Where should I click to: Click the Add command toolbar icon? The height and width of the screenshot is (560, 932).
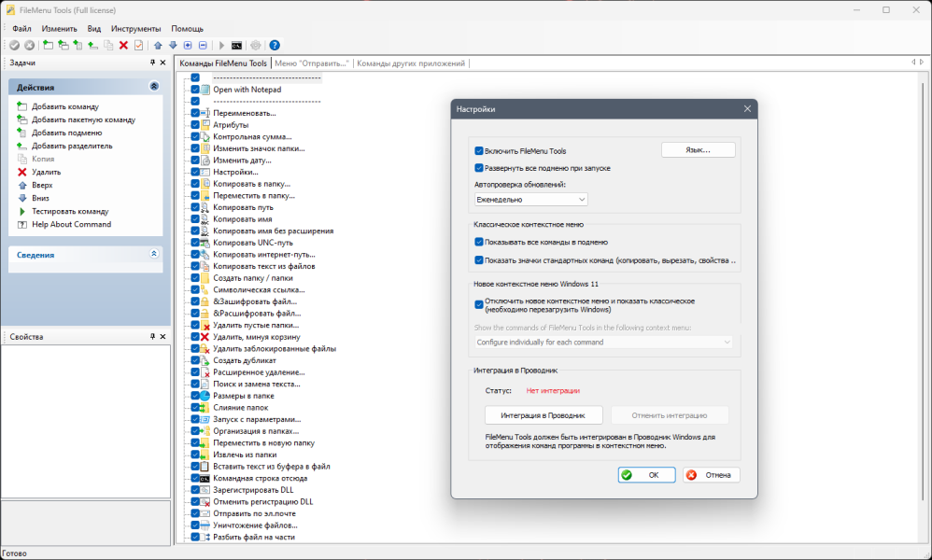coord(49,45)
